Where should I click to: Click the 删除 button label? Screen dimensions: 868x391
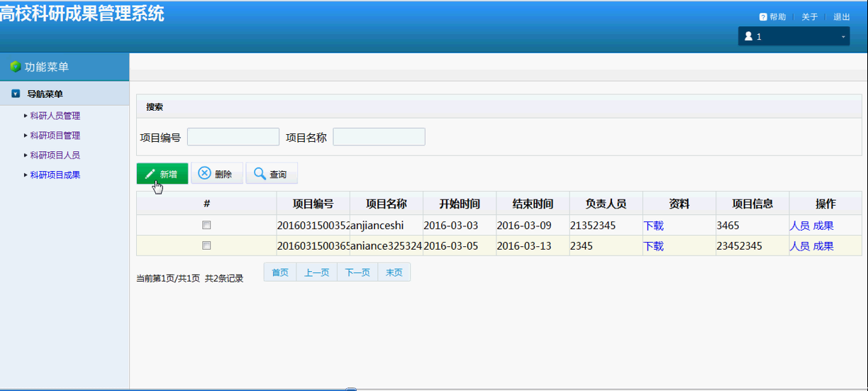pos(223,174)
